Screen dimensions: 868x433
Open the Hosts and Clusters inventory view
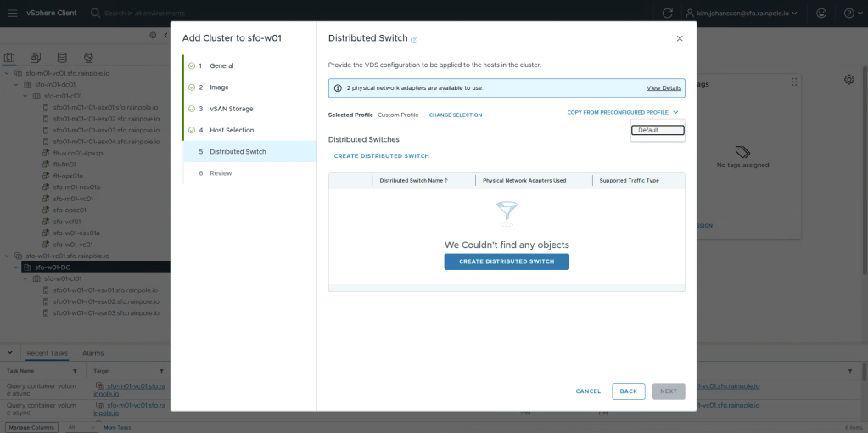point(10,58)
